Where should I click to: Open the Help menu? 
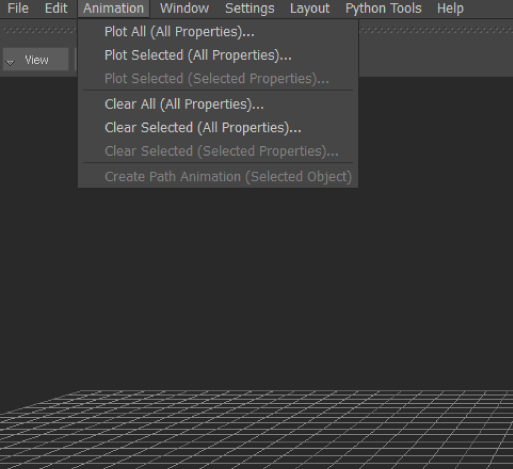pos(450,8)
